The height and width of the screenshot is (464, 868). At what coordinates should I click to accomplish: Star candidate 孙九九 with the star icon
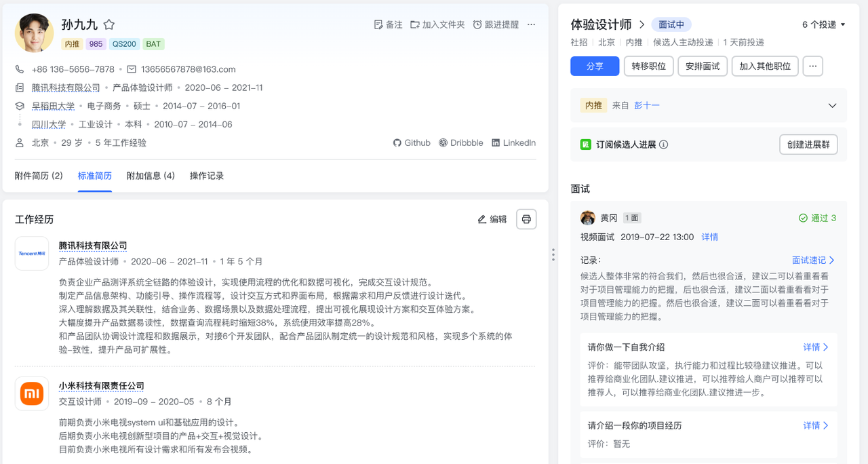point(108,24)
